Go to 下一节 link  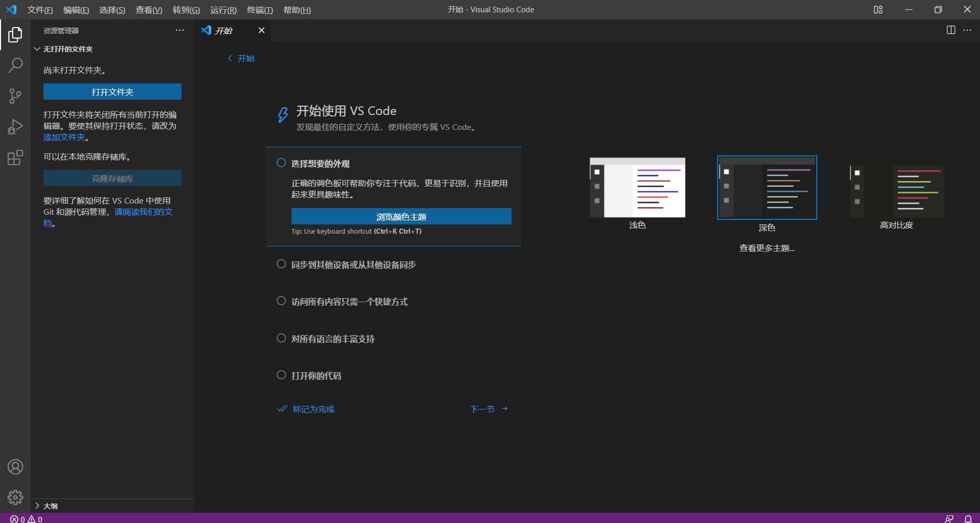489,409
